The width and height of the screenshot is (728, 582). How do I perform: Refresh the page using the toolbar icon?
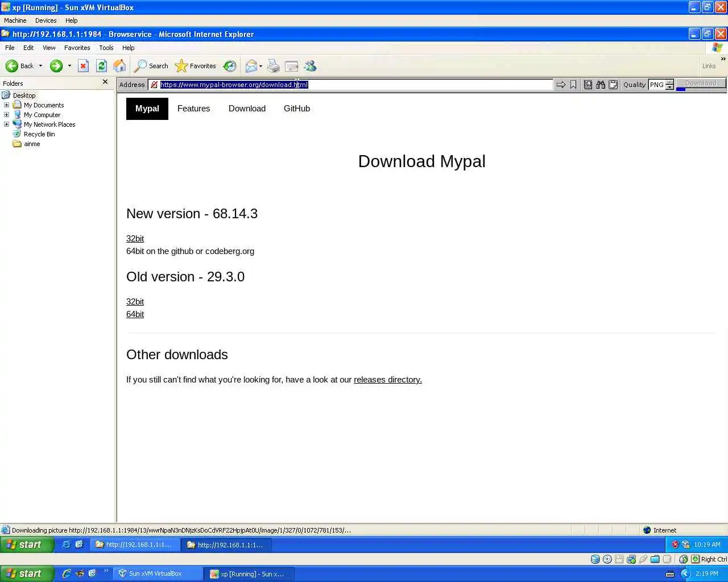pos(101,66)
